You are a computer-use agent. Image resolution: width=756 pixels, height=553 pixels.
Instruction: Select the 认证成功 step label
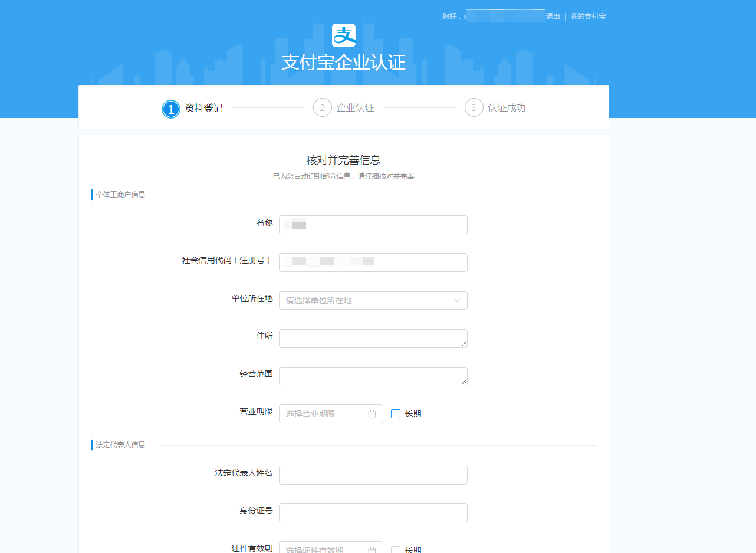point(507,108)
